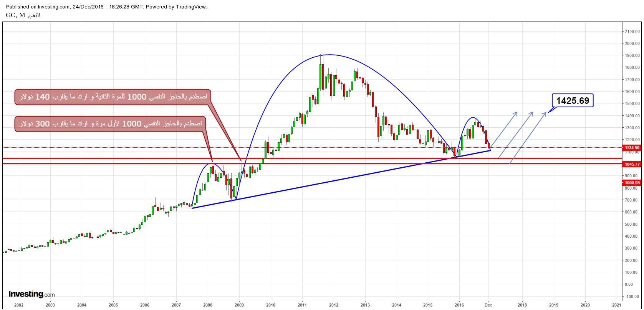The width and height of the screenshot is (644, 310).
Task: Click the 2007 year label on time axis
Action: tap(176, 305)
